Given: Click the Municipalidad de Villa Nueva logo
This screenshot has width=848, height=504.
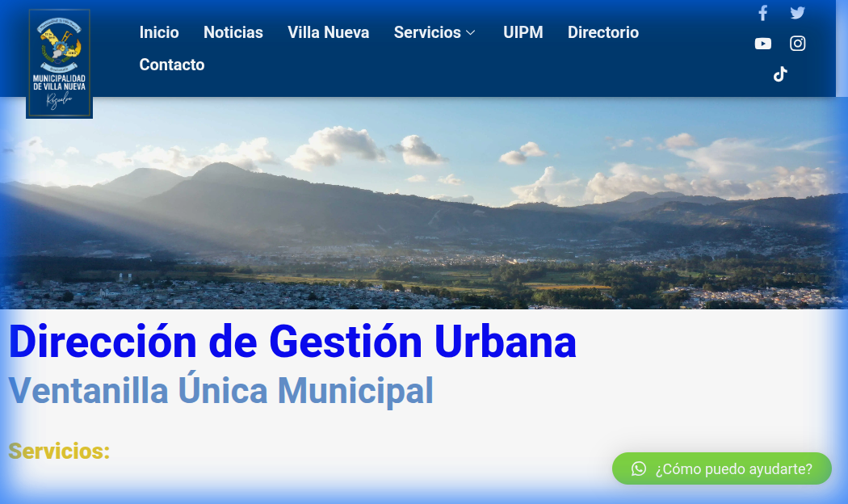Looking at the screenshot, I should [x=60, y=63].
